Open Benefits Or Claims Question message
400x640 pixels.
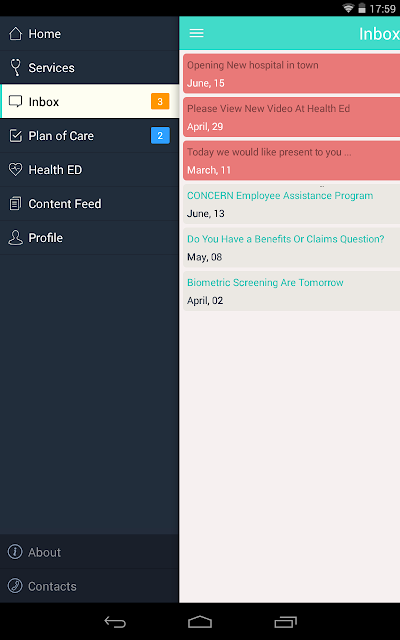[291, 248]
